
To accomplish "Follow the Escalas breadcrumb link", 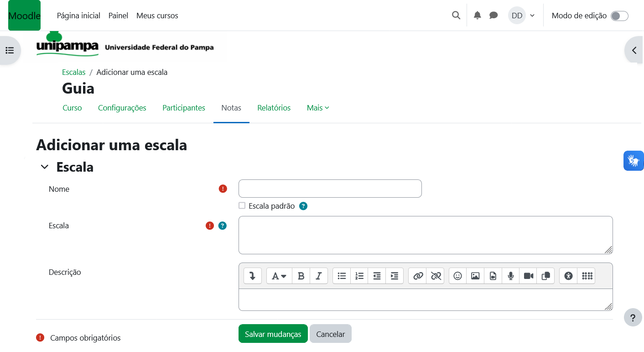I will click(x=74, y=72).
